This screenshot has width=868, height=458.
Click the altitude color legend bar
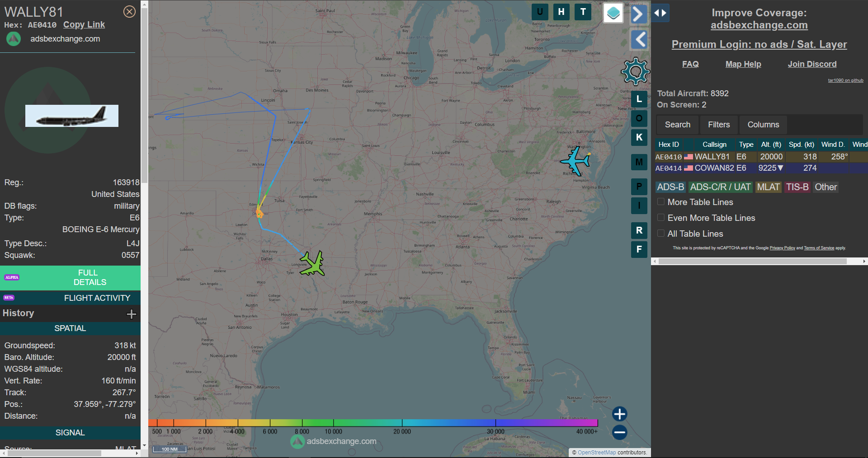(373, 423)
